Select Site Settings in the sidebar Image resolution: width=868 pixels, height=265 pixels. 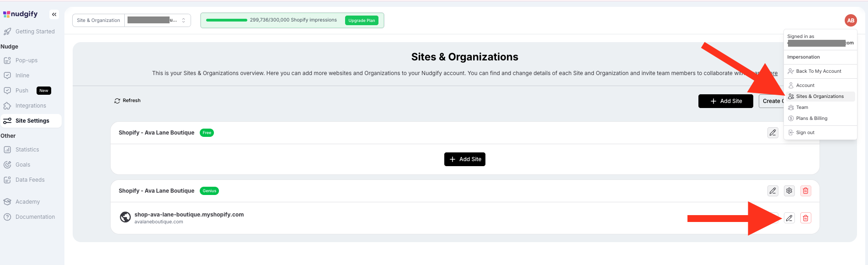click(31, 121)
